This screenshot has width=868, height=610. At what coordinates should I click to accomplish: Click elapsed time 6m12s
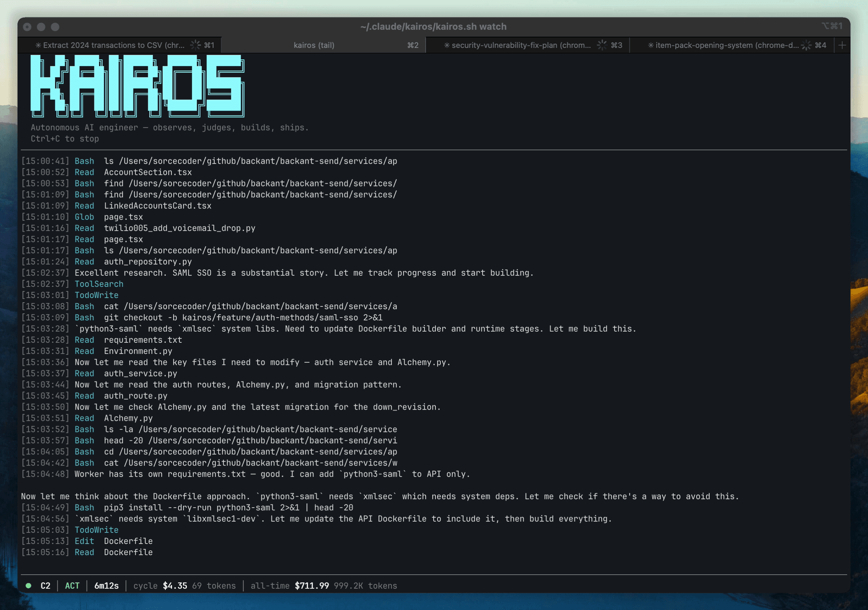pos(106,586)
